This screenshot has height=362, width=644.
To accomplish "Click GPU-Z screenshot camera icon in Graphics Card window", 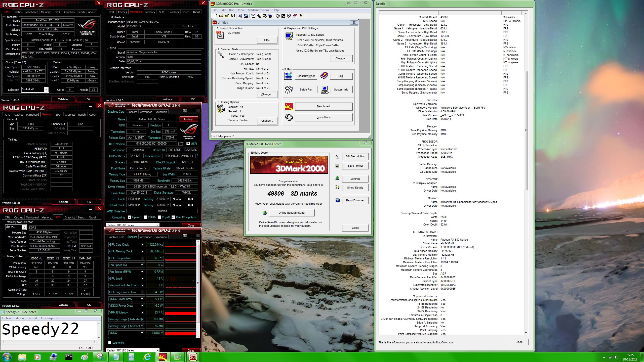I will (185, 110).
